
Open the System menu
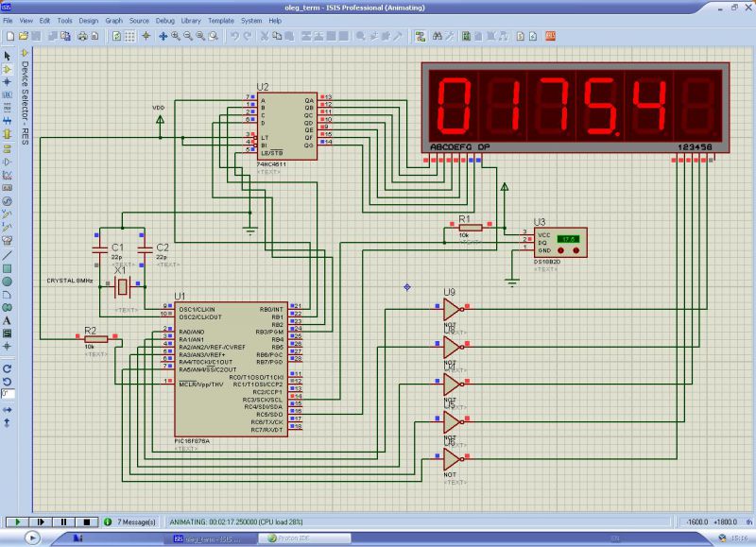[x=251, y=21]
